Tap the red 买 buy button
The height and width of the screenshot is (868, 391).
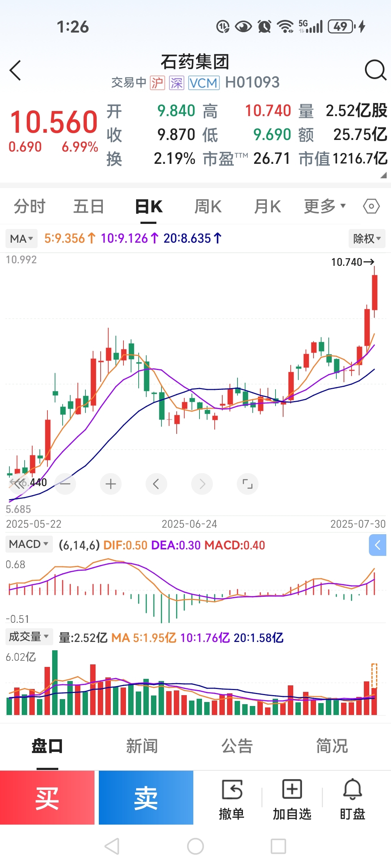coord(47,797)
